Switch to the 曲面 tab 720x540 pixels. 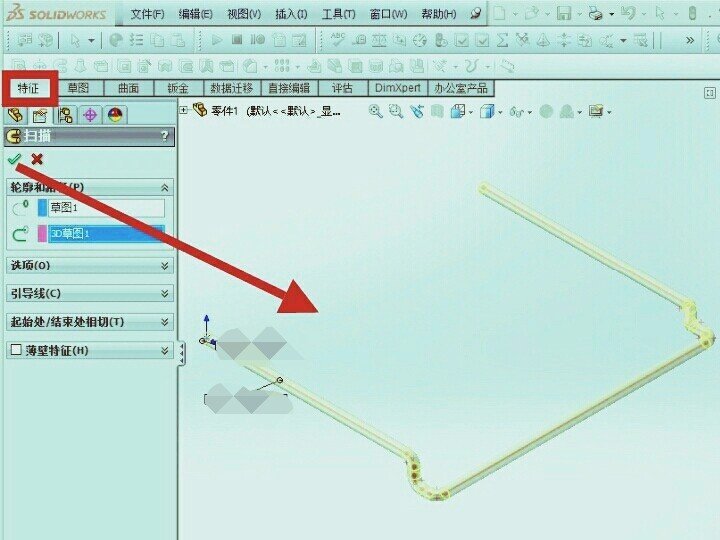[x=127, y=88]
